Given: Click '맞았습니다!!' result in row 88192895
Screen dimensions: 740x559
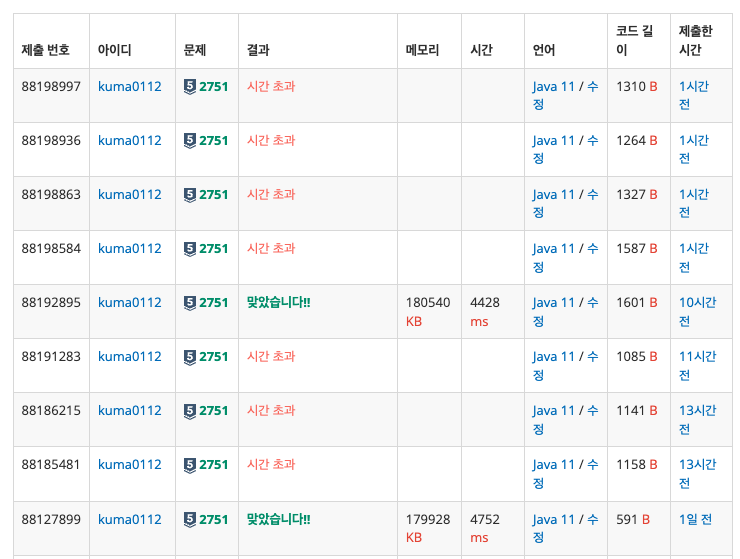Looking at the screenshot, I should tap(278, 302).
